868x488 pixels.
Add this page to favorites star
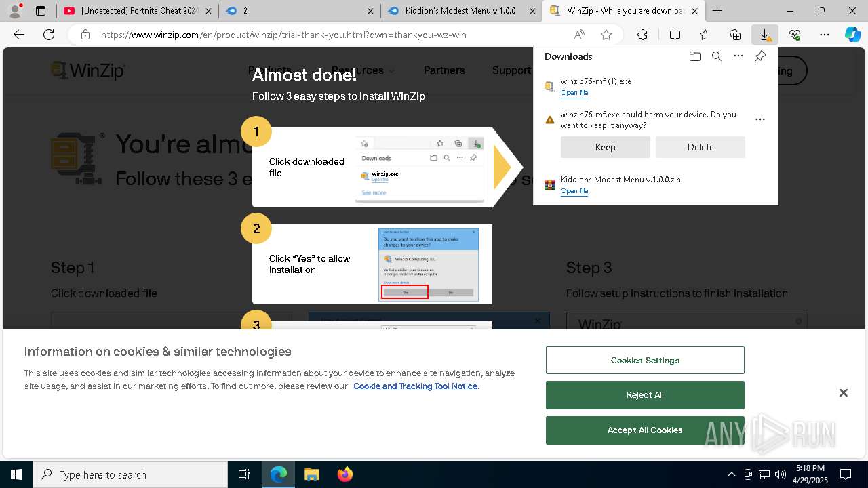[x=606, y=35]
